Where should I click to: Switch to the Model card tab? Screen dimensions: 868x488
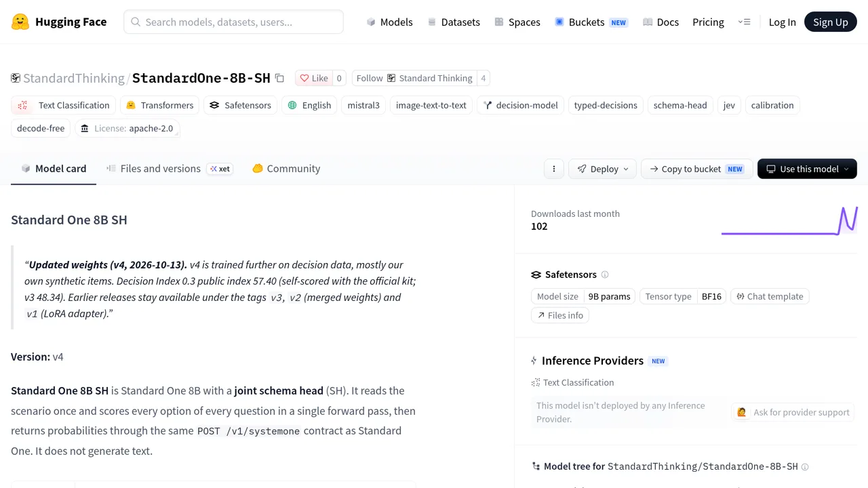coord(54,169)
